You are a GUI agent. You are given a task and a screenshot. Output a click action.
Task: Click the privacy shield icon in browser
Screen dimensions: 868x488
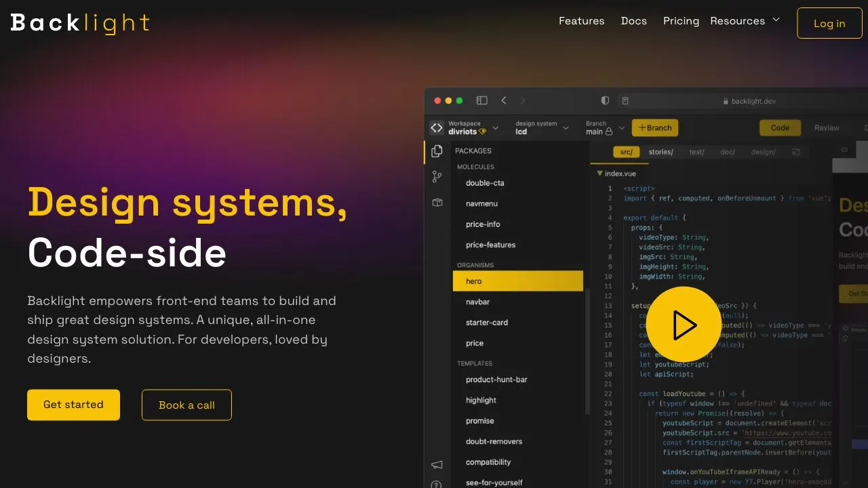(x=605, y=100)
